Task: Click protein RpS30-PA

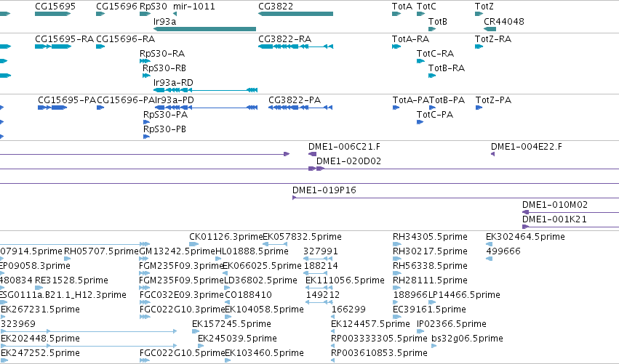Action: click(x=165, y=115)
